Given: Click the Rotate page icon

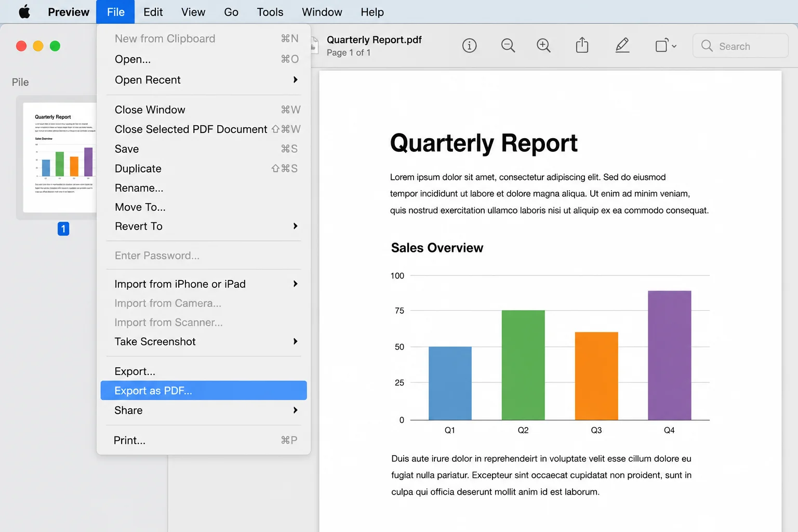Looking at the screenshot, I should coord(661,46).
